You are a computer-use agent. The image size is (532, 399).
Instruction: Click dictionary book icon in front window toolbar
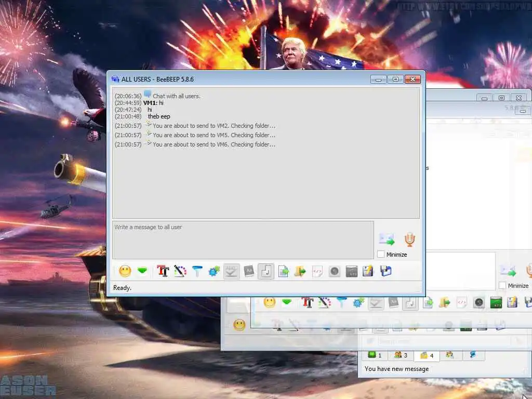click(x=249, y=271)
